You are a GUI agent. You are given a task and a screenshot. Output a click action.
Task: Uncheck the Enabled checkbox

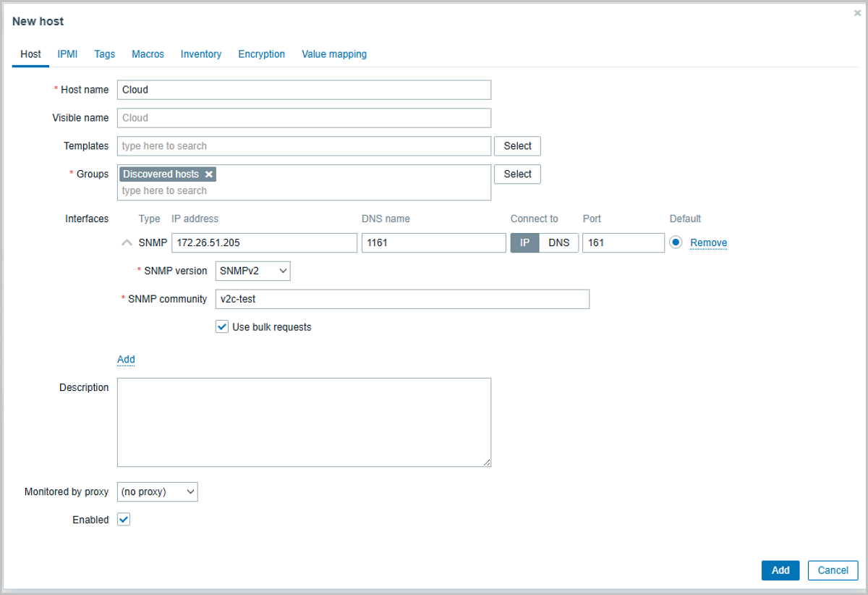coord(124,520)
